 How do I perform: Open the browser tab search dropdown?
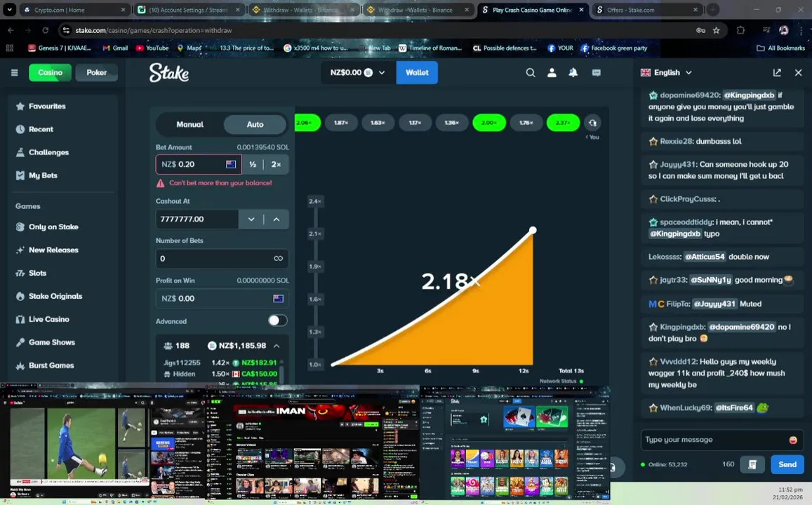click(9, 10)
